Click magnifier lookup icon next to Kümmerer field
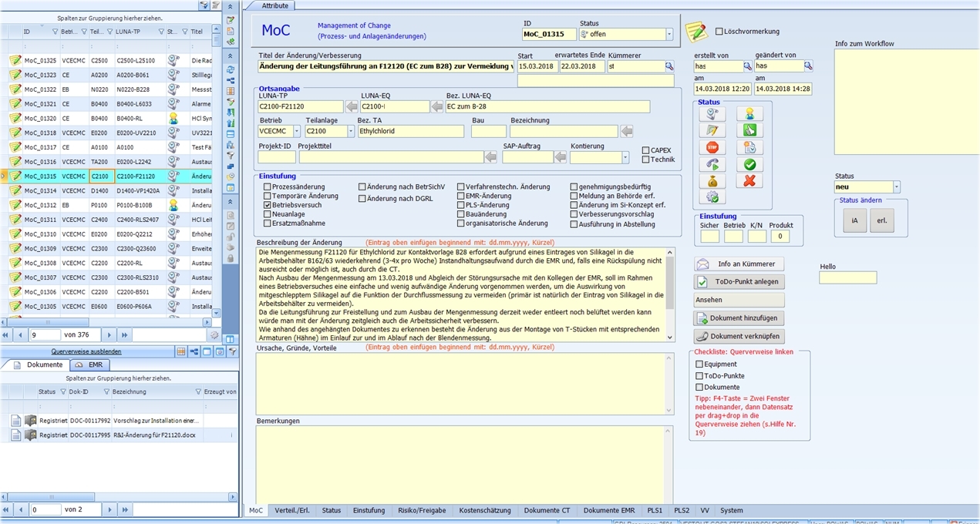The height and width of the screenshot is (524, 980). coord(669,66)
